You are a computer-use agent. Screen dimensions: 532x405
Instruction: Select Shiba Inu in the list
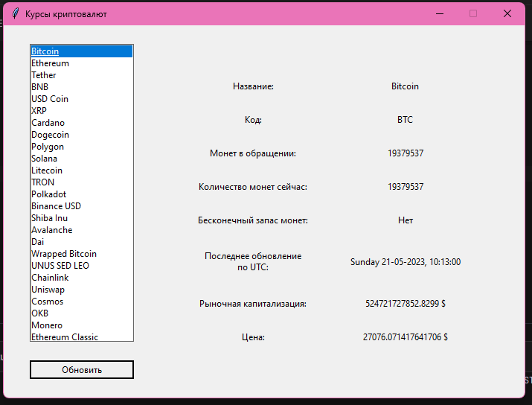[82, 218]
